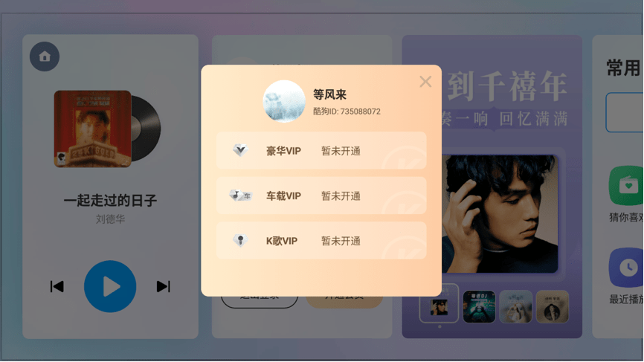The height and width of the screenshot is (362, 644).
Task: Play the current song
Action: [110, 286]
